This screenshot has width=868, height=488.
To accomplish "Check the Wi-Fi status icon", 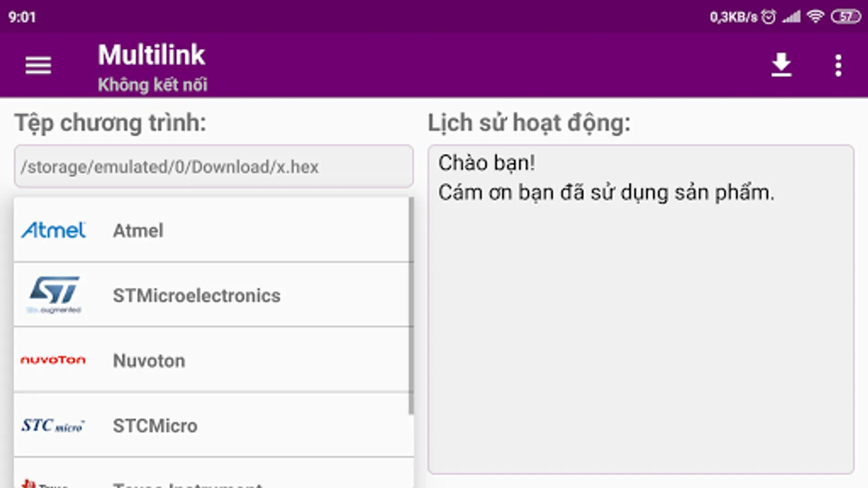I will 815,16.
